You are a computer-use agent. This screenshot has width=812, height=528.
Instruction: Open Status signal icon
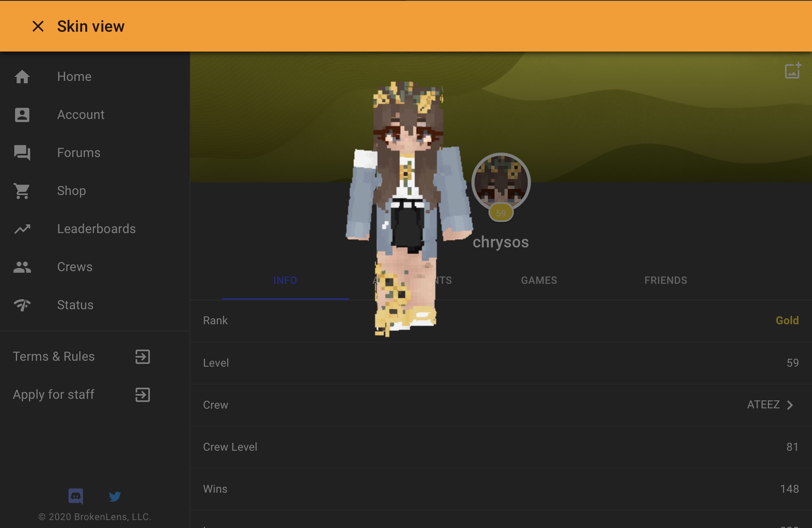pyautogui.click(x=22, y=305)
